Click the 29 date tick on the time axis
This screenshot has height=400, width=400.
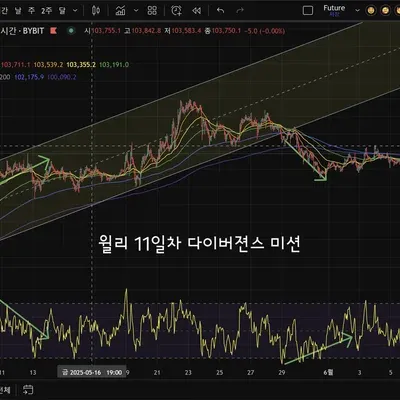[282, 372]
